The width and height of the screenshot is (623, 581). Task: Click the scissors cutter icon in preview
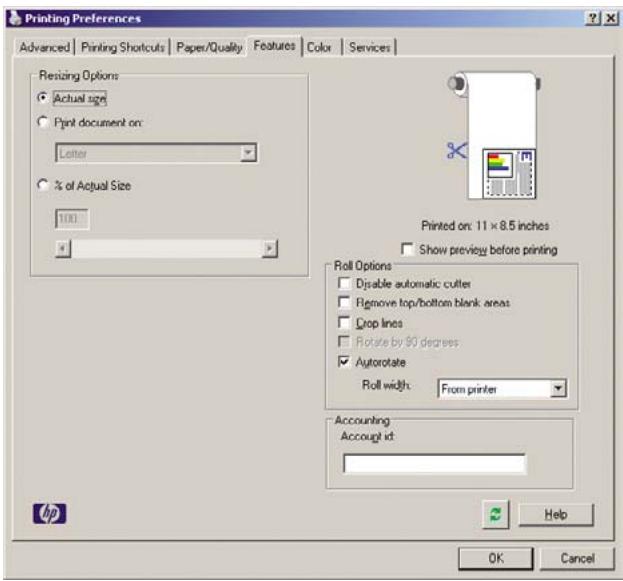click(457, 151)
